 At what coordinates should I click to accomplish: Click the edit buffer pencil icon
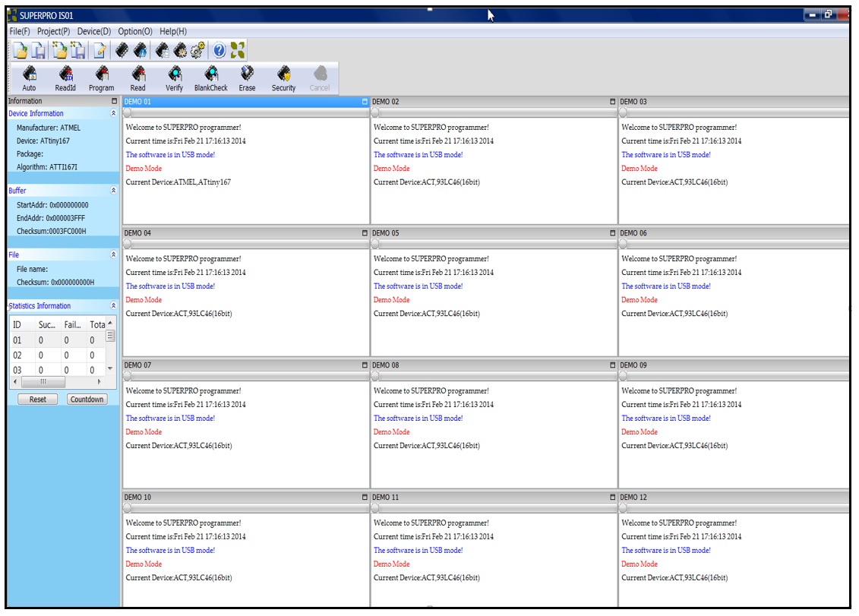[x=99, y=50]
